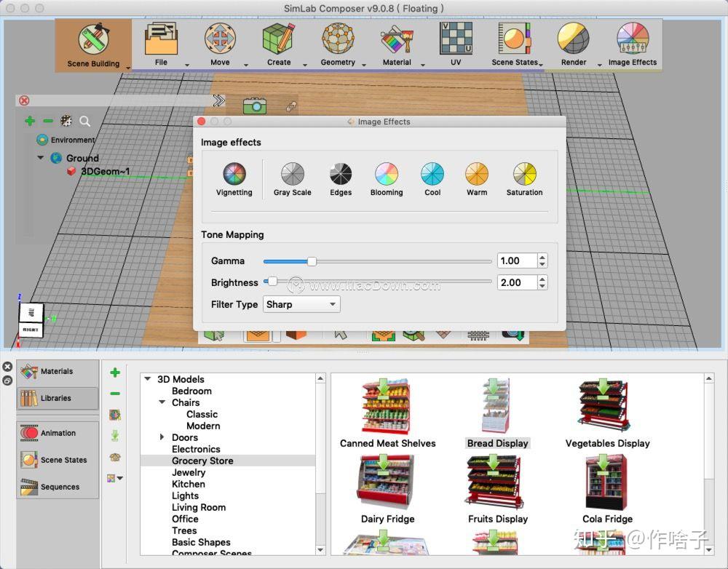Screen dimensions: 728x569
Task: Apply the Edges effect
Action: point(341,179)
